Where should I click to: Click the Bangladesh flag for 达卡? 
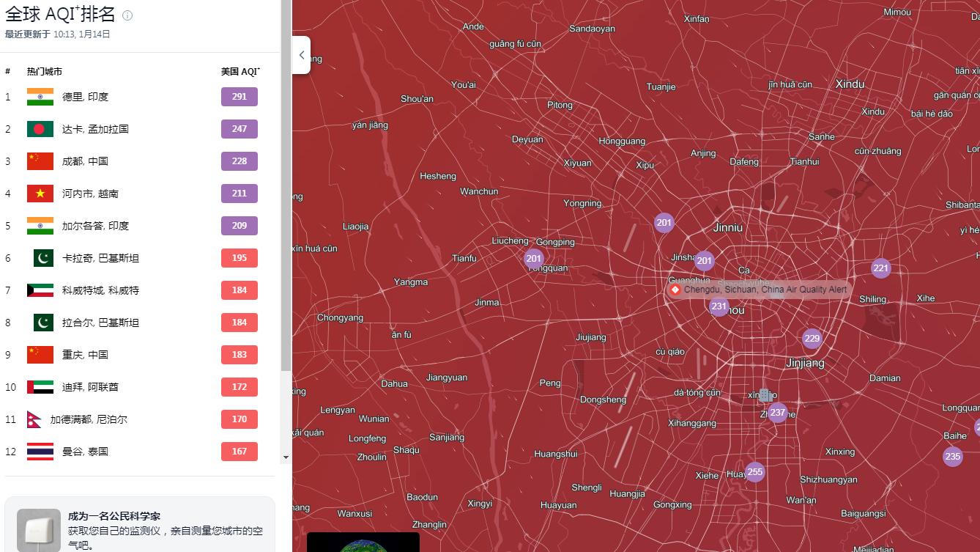(x=40, y=129)
